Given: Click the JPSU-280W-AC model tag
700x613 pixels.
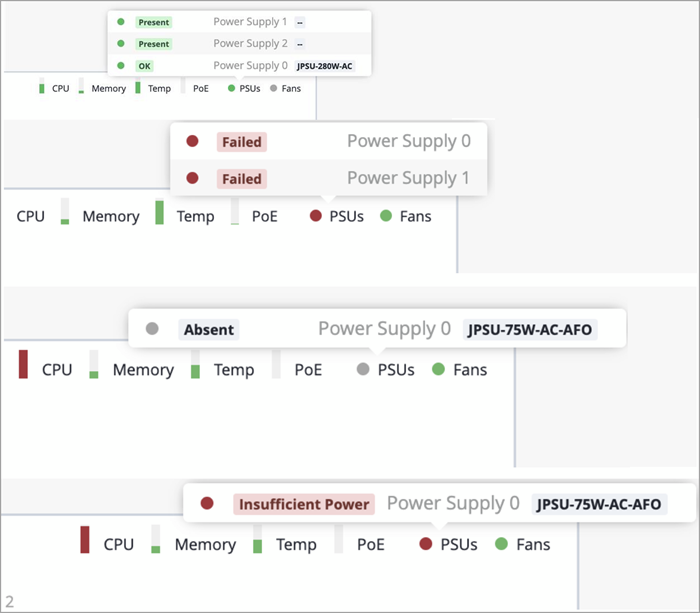Looking at the screenshot, I should (325, 66).
